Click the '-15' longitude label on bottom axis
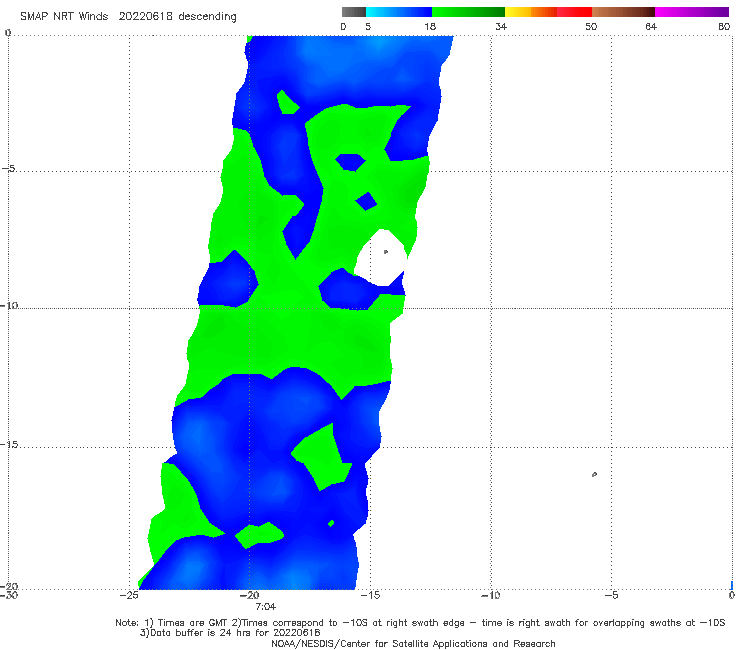The height and width of the screenshot is (650, 740). [370, 595]
